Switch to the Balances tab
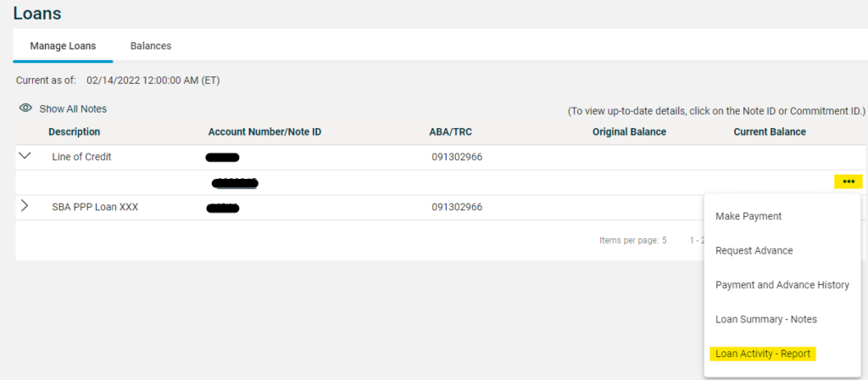Screen dimensions: 868x380 (150, 46)
